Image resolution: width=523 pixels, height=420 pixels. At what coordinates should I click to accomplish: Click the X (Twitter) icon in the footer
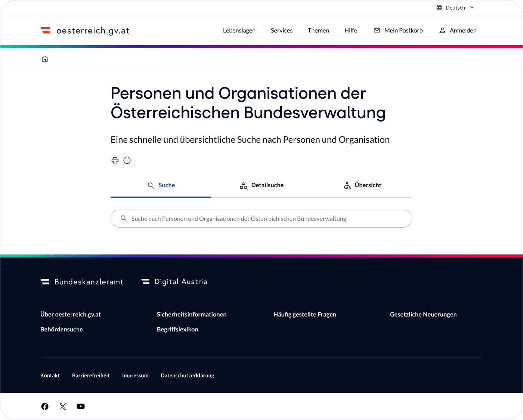[63, 406]
